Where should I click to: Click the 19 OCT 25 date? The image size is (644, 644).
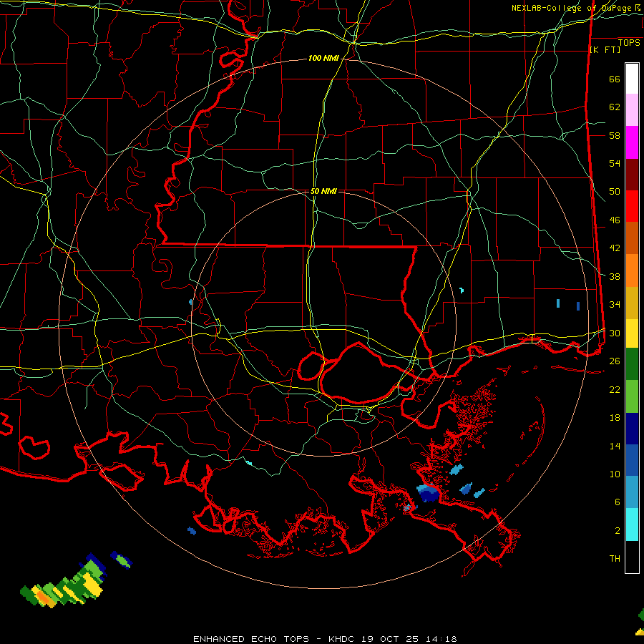click(x=390, y=639)
